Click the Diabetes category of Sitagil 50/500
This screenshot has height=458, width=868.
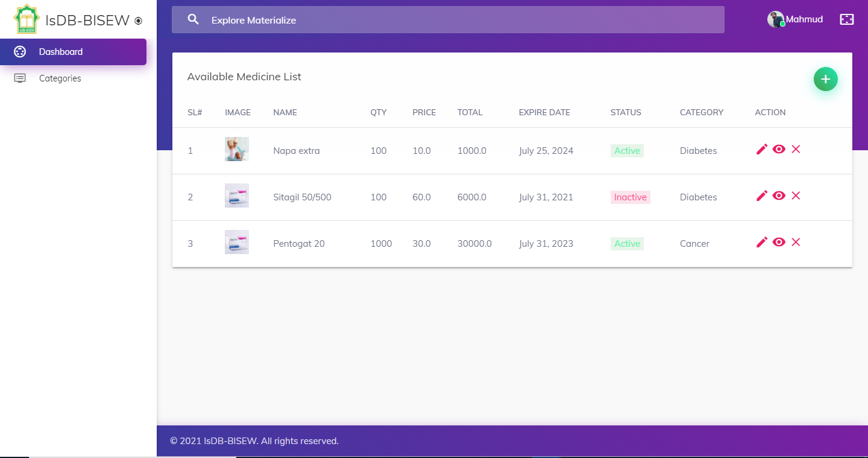coord(699,197)
